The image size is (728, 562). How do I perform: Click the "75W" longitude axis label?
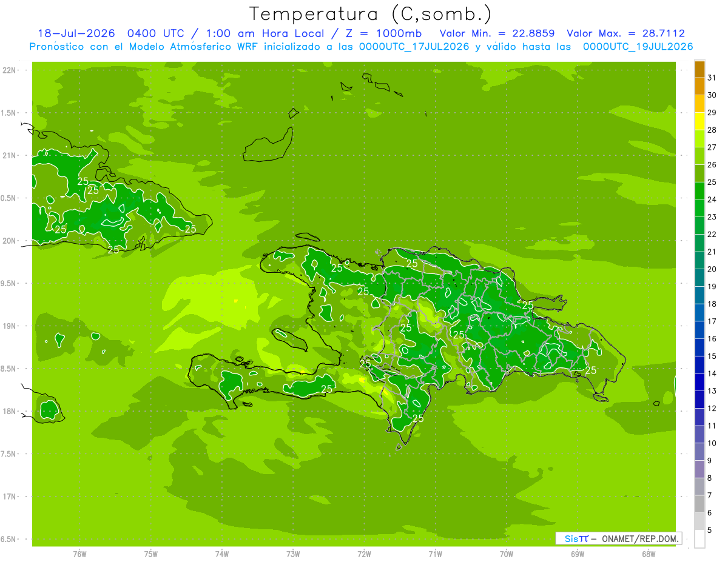click(x=150, y=554)
